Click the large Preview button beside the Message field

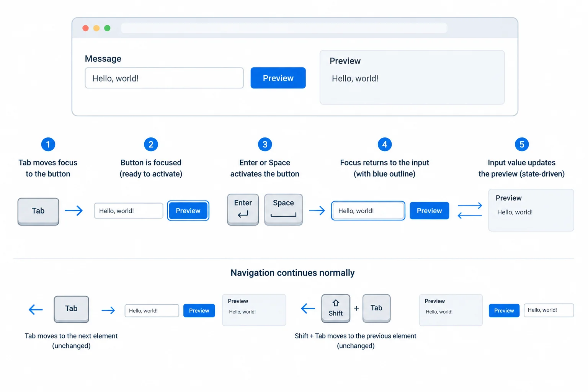[x=278, y=78]
